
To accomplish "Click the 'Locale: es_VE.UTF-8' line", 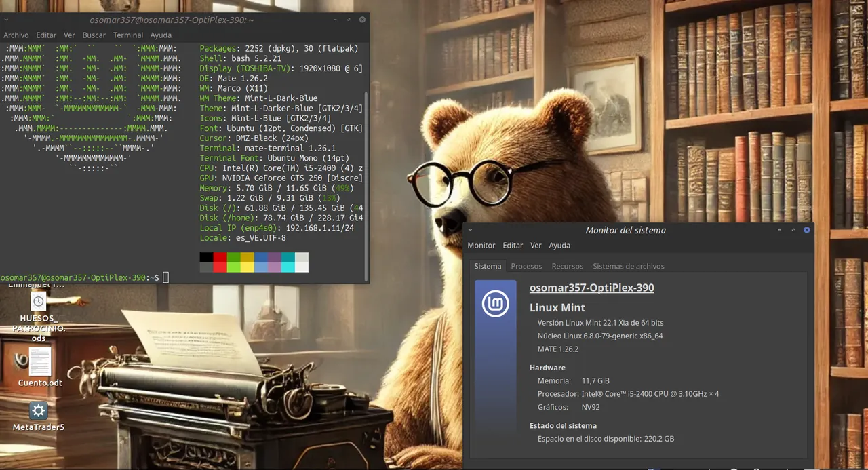I will coord(243,237).
